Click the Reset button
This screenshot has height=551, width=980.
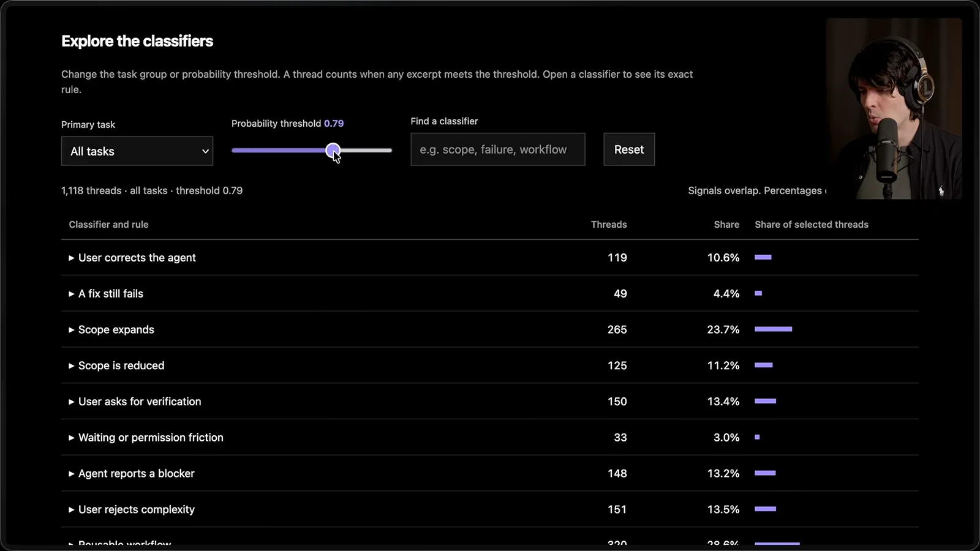point(629,149)
